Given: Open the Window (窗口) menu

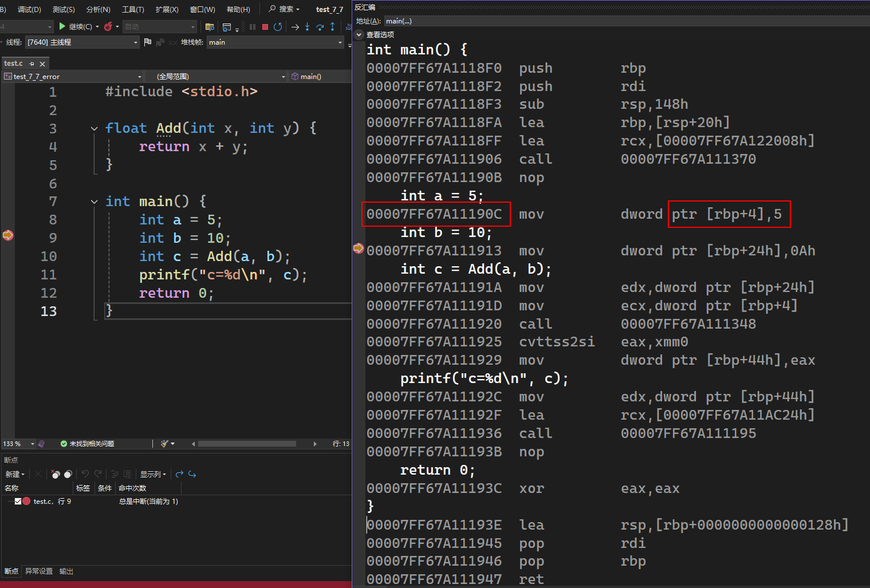Looking at the screenshot, I should click(202, 9).
